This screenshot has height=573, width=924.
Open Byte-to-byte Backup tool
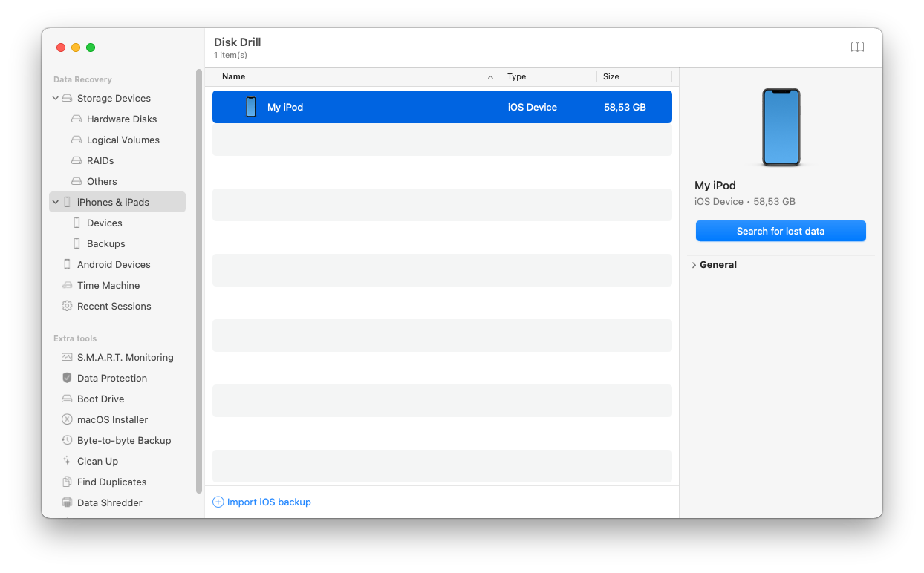click(x=124, y=440)
